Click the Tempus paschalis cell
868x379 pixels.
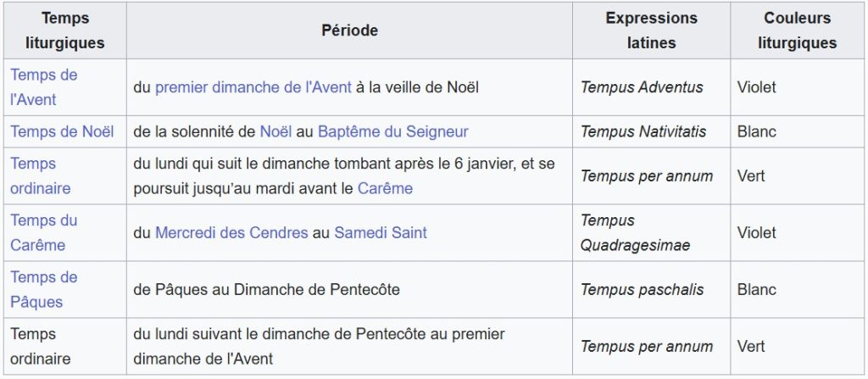pos(651,289)
